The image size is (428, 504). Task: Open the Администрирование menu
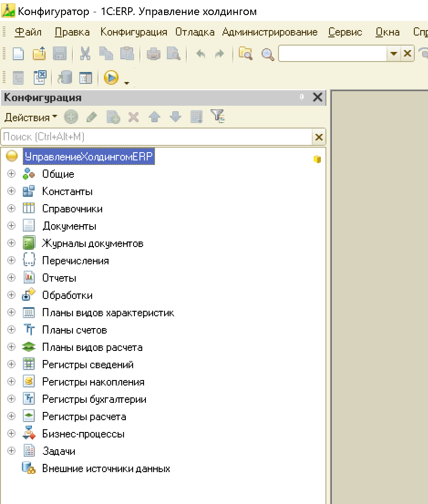tap(270, 32)
